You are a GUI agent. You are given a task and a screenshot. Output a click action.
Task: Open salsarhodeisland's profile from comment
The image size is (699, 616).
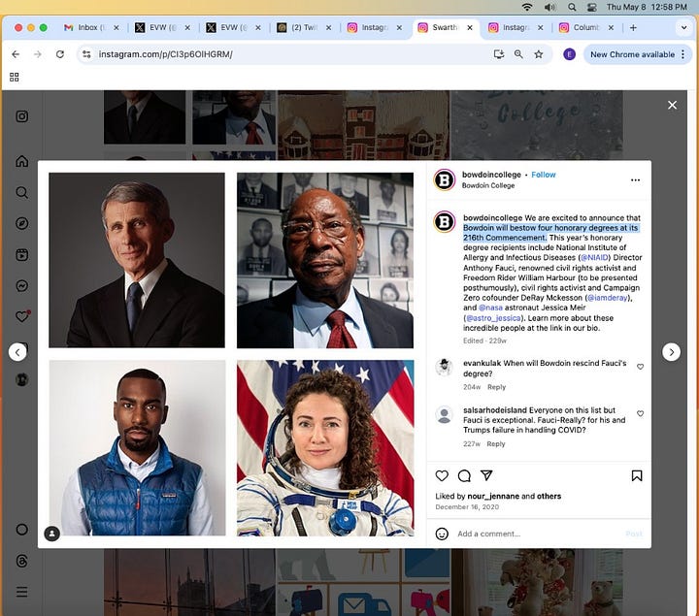[x=495, y=409]
